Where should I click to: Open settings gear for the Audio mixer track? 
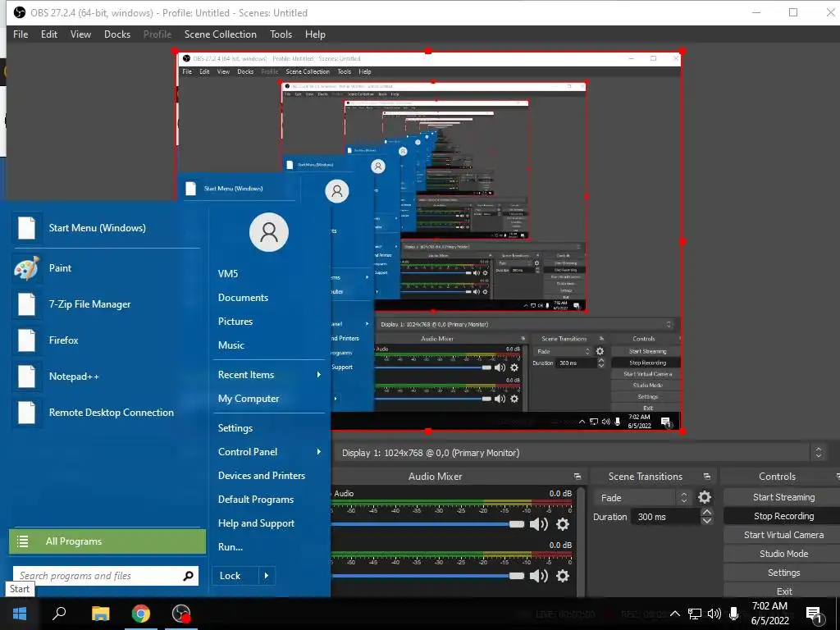tap(563, 524)
